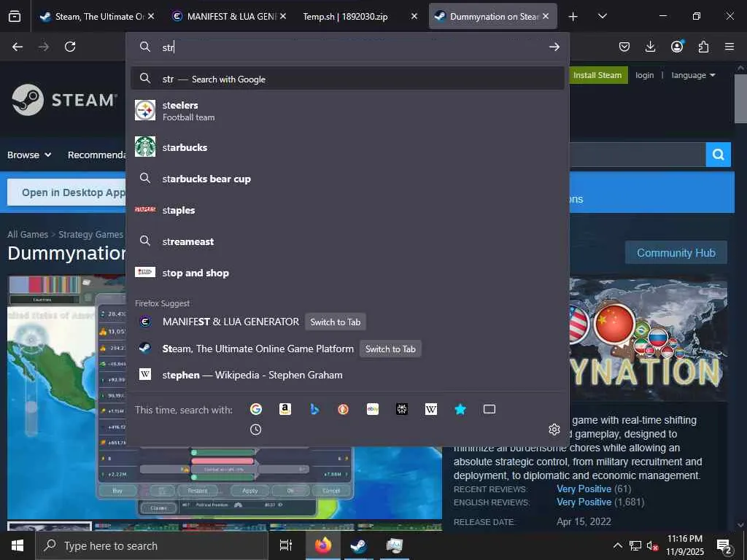The width and height of the screenshot is (747, 560).
Task: Pick the starbucks suggestion
Action: [347, 147]
